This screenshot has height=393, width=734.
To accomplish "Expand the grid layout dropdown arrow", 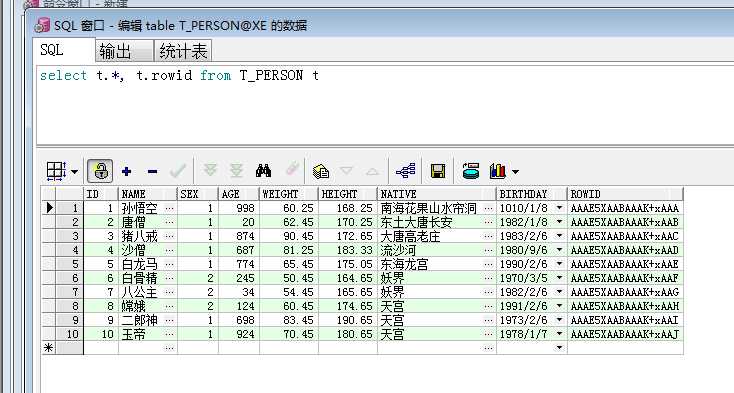I will click(x=74, y=172).
